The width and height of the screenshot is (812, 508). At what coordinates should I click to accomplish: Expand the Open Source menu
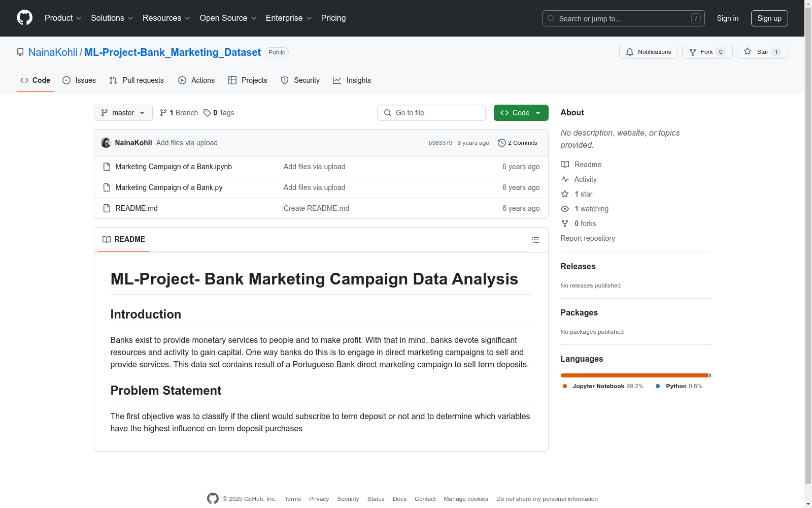(x=228, y=18)
